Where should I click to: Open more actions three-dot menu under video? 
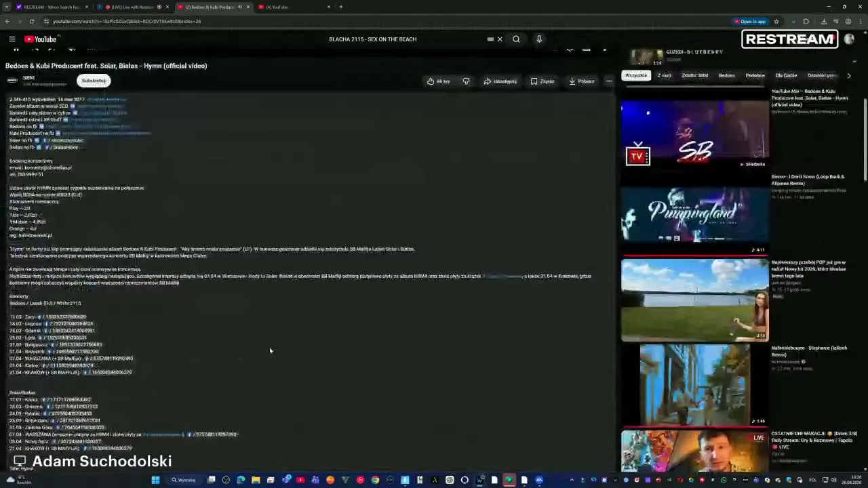609,81
